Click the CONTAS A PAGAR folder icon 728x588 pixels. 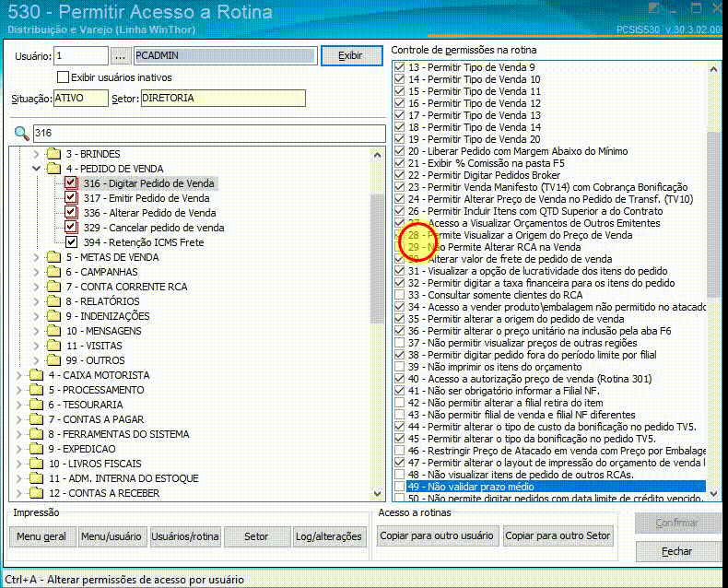(x=36, y=419)
